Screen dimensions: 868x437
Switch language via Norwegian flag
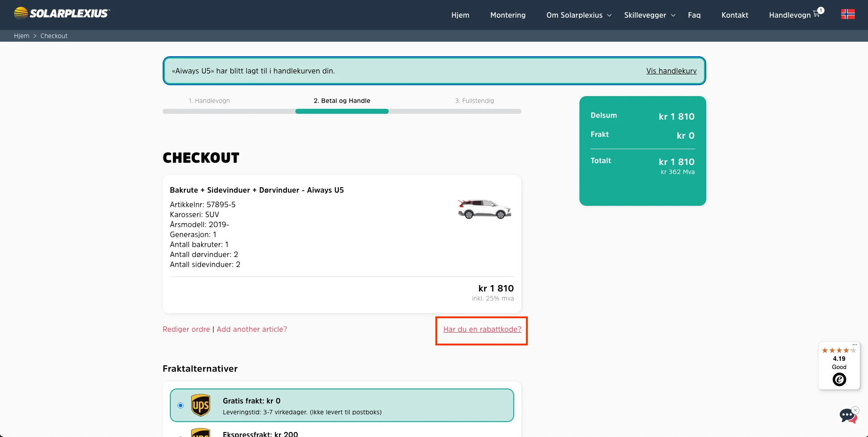(x=848, y=15)
